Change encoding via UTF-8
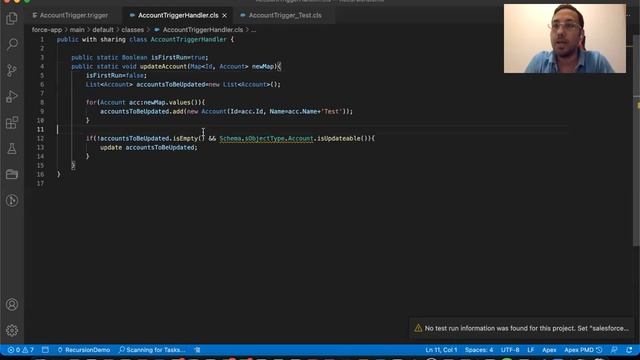The image size is (640, 360). tap(510, 350)
